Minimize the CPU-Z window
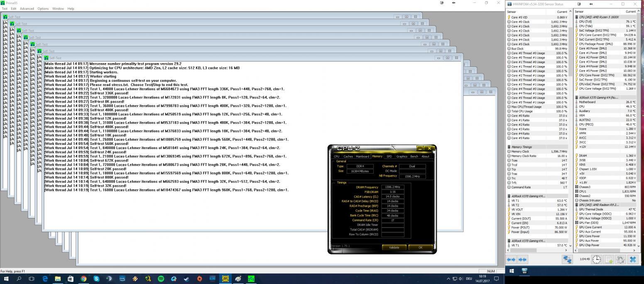The image size is (644, 284). 420,148
